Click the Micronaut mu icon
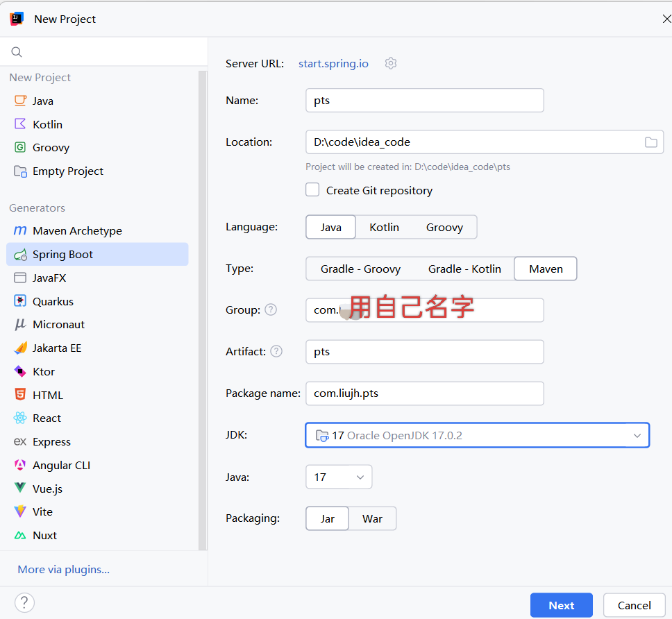This screenshot has width=672, height=619. 20,324
